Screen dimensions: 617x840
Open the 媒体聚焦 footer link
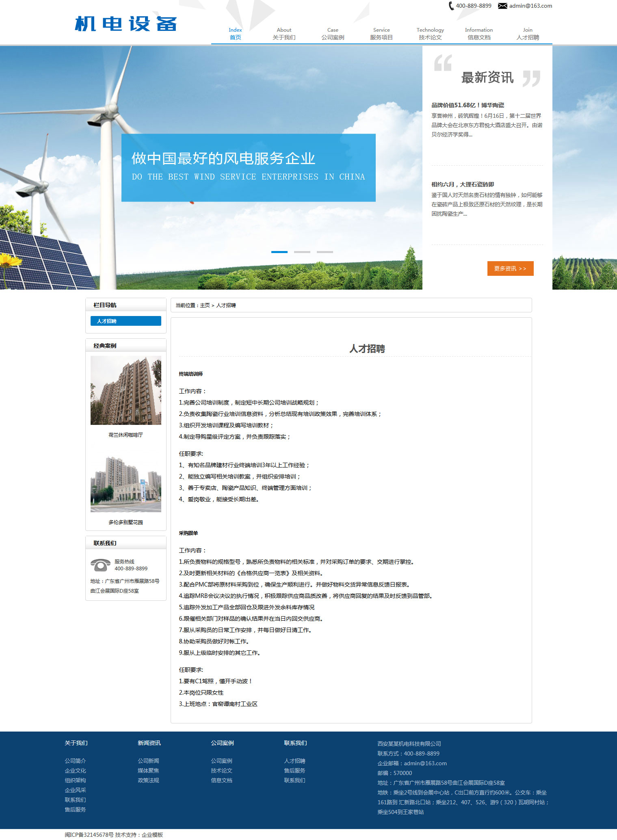(x=148, y=771)
